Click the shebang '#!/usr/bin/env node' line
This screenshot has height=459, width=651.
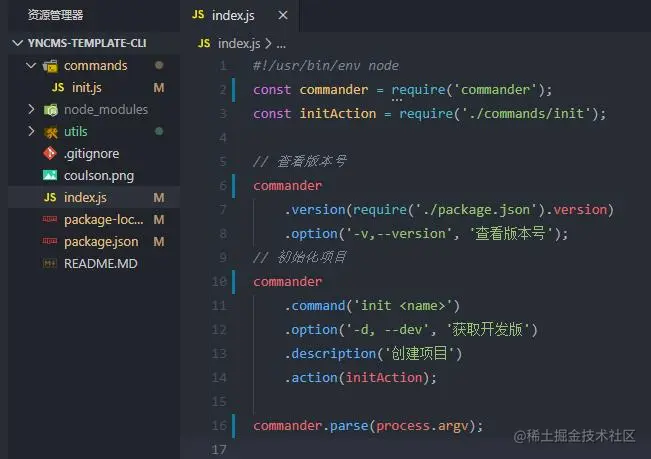pos(326,66)
